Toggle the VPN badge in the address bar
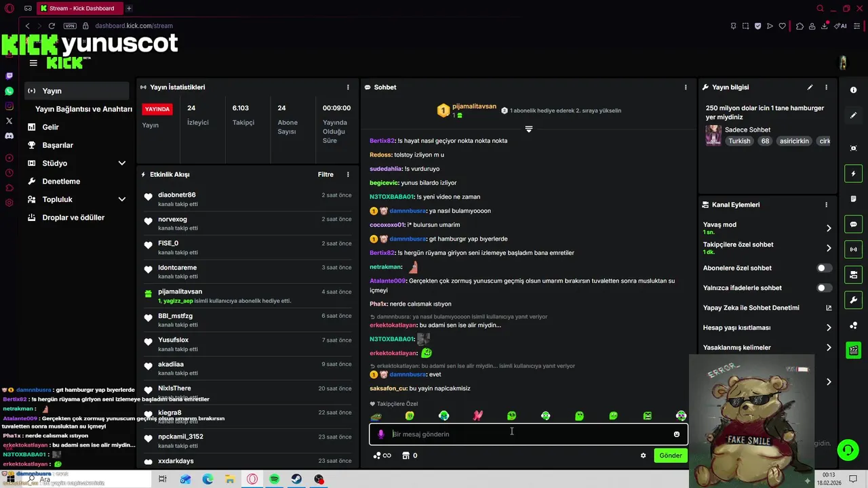 point(70,26)
